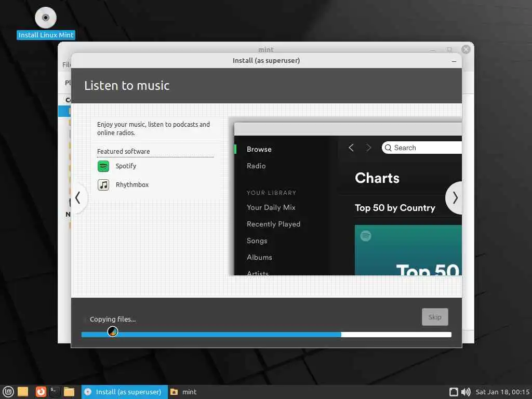Click the forward arrow in Spotify preview
532x399 pixels.
coord(369,148)
